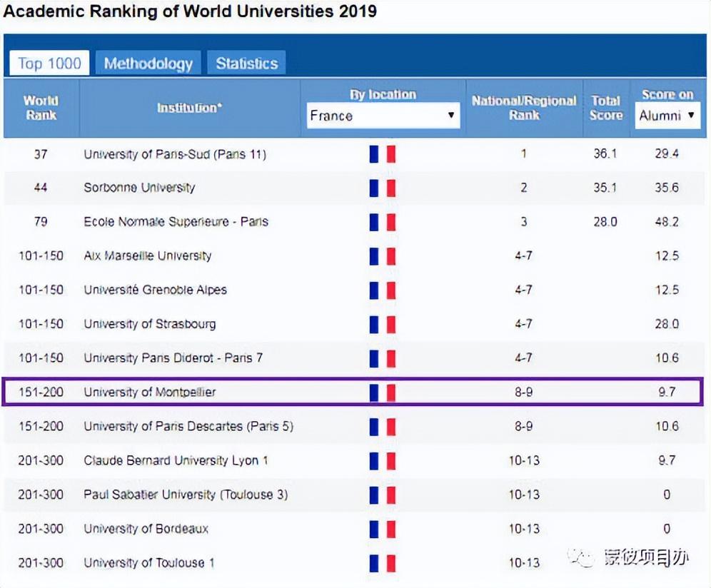Viewport: 711px width, 588px height.
Task: Open Paul Sabatier University (Toulouse 3) link
Action: (x=186, y=494)
